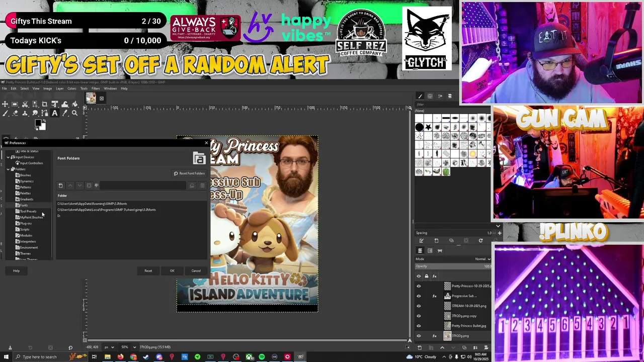Open Firefox from the Windows taskbar

[x=120, y=357]
